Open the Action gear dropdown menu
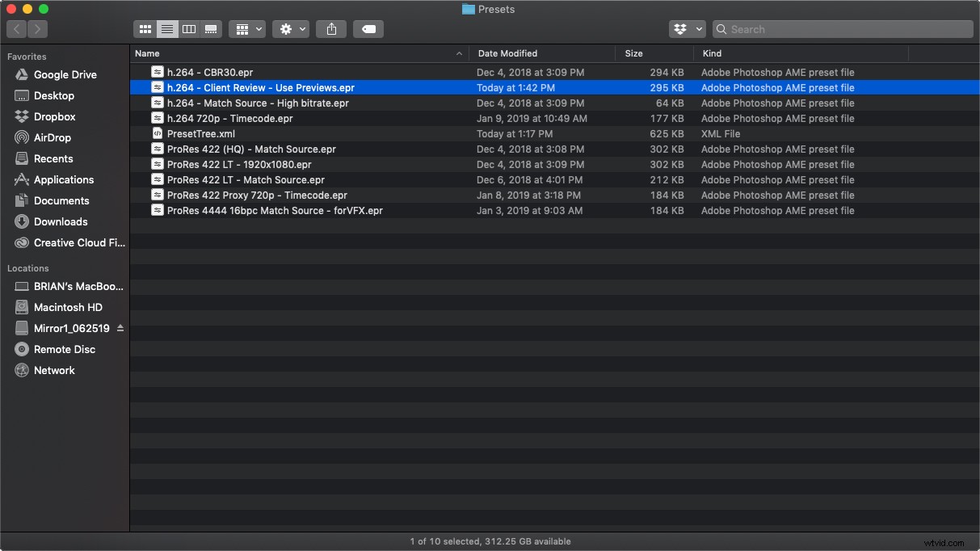The width and height of the screenshot is (980, 551). click(x=291, y=29)
